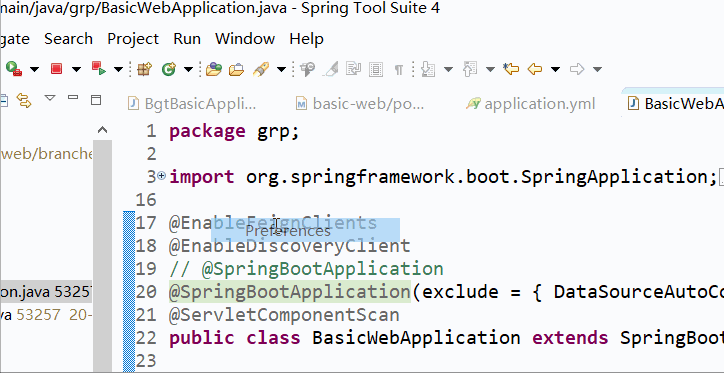Image resolution: width=724 pixels, height=373 pixels.
Task: Open dropdown next to the Relaunch icon
Action: coord(119,70)
